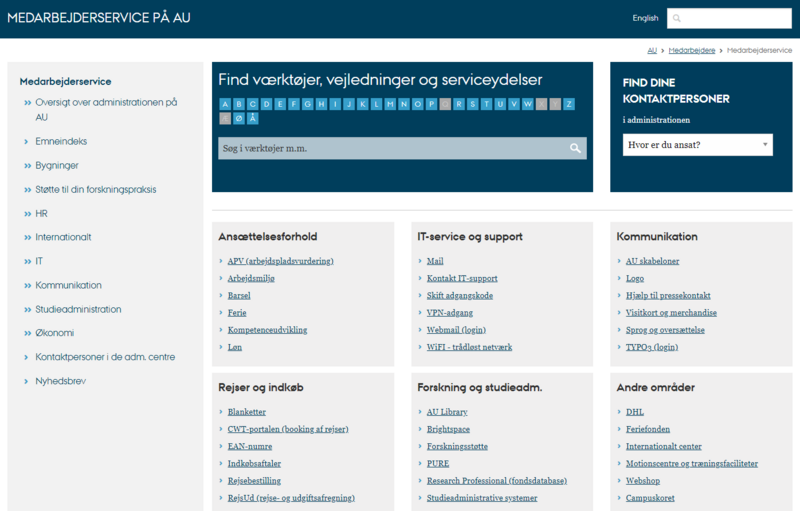The height and width of the screenshot is (511, 800).
Task: Open Emneindeks in the sidebar
Action: pyautogui.click(x=61, y=141)
